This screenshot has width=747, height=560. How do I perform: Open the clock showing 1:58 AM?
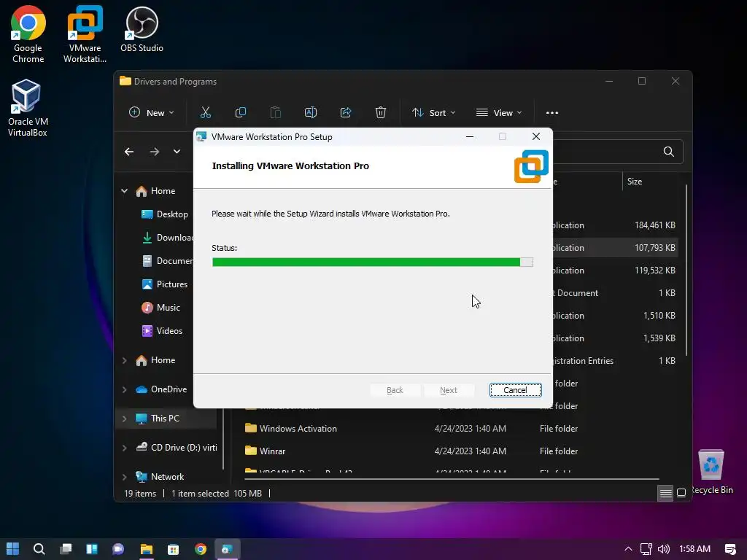694,549
